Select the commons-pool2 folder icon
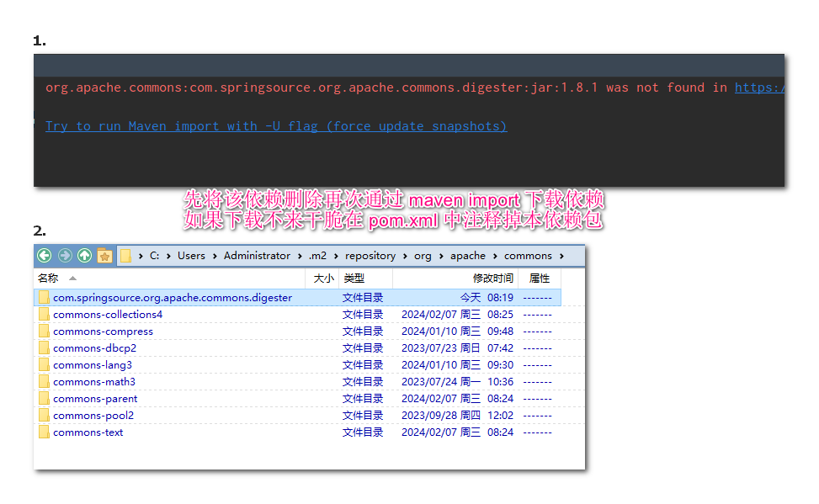 [44, 415]
